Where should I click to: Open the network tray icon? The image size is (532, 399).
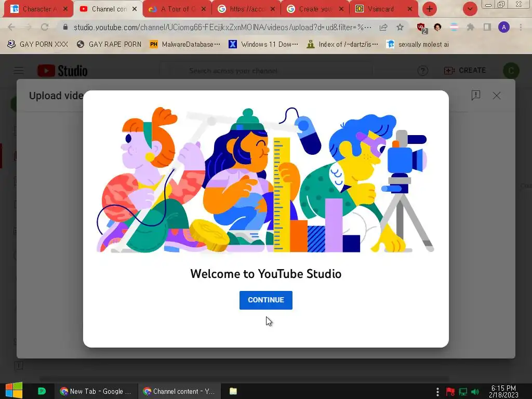click(463, 392)
